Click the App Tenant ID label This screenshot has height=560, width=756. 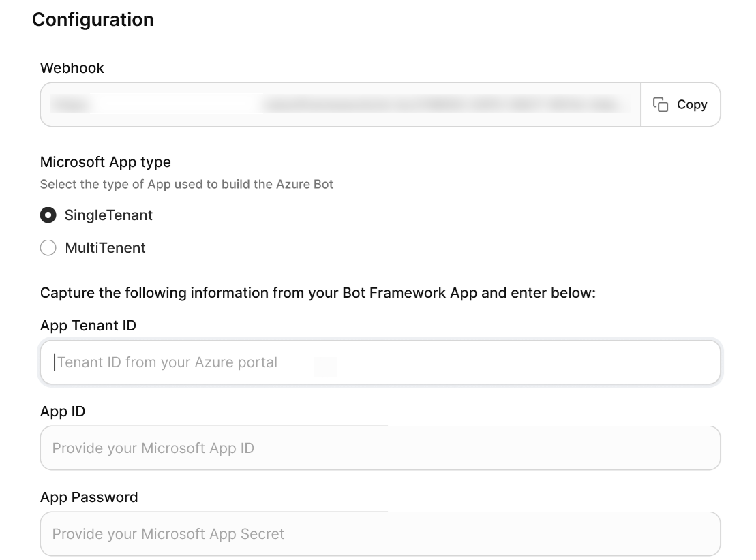[x=88, y=325]
